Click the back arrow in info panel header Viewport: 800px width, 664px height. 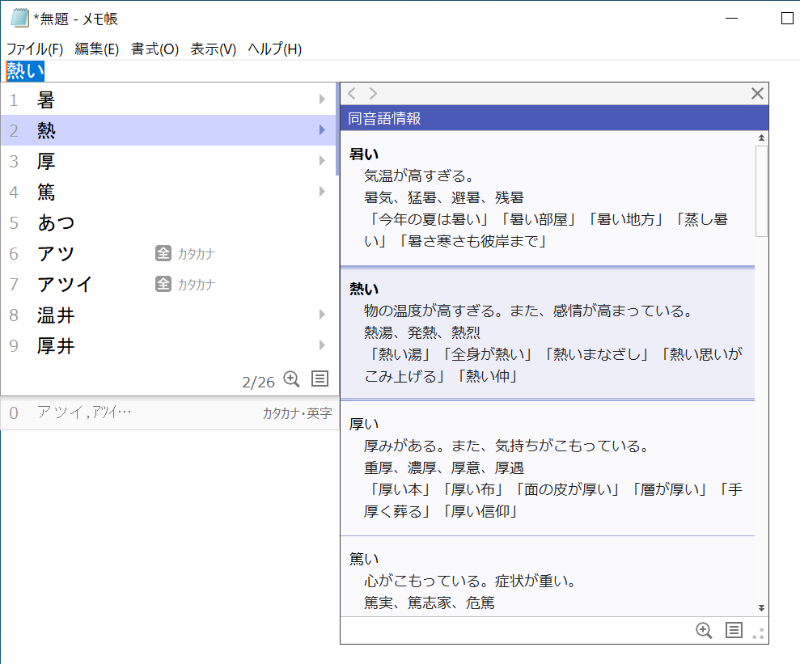tap(352, 94)
